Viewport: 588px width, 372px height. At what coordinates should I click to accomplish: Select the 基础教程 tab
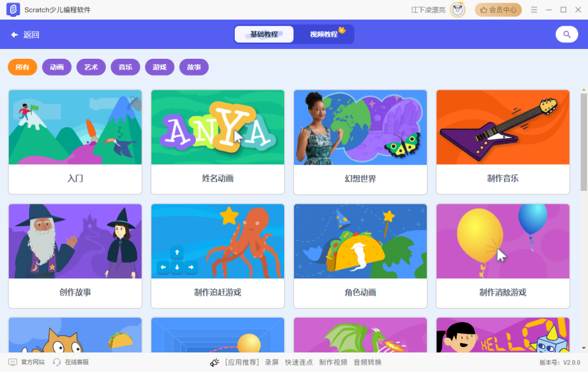(x=264, y=34)
